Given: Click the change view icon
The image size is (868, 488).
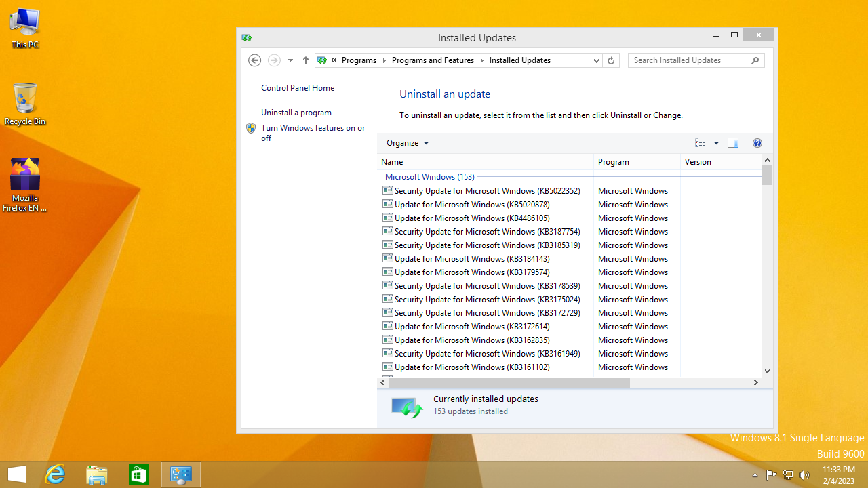Looking at the screenshot, I should click(701, 143).
